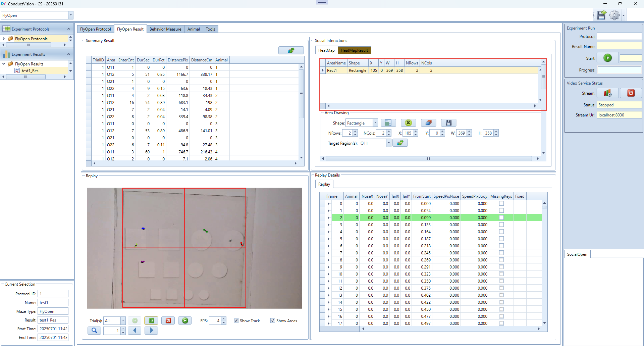Click the eraser icon in Area Drawing
This screenshot has height=346, width=644.
[x=428, y=123]
